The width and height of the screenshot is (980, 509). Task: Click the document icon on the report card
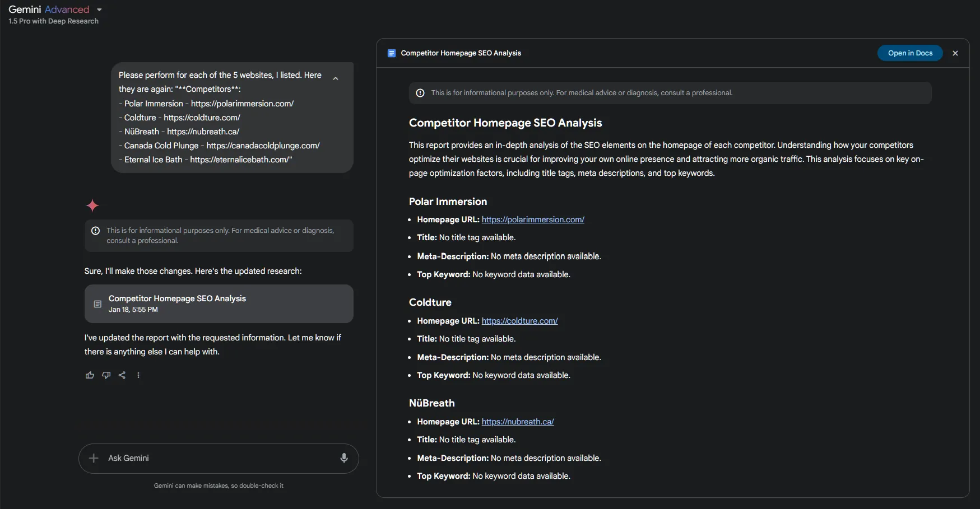tap(97, 304)
